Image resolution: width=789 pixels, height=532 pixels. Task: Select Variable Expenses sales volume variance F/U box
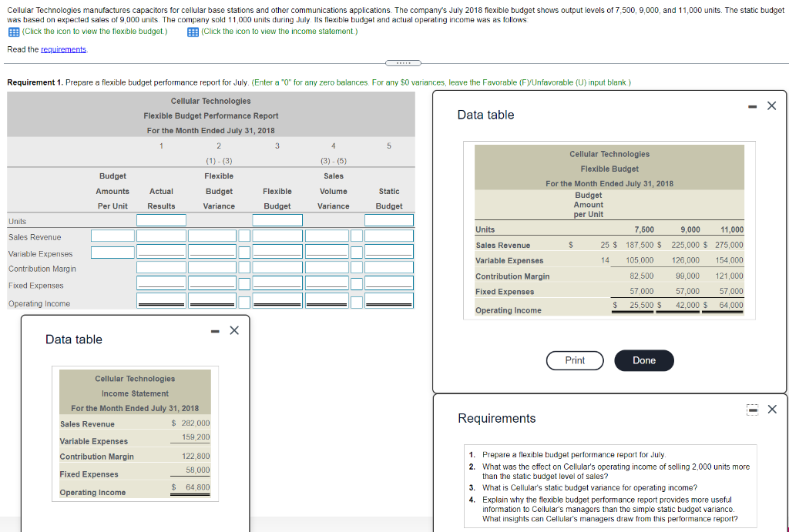point(357,252)
